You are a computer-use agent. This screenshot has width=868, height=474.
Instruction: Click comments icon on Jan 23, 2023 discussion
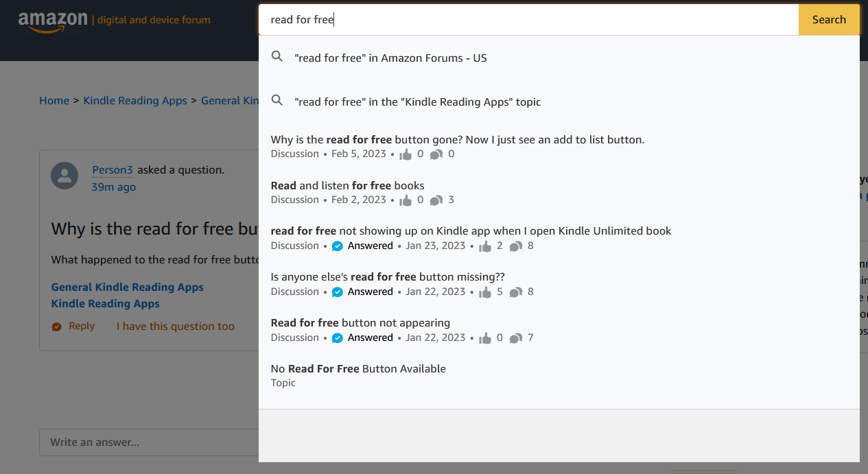click(x=516, y=246)
